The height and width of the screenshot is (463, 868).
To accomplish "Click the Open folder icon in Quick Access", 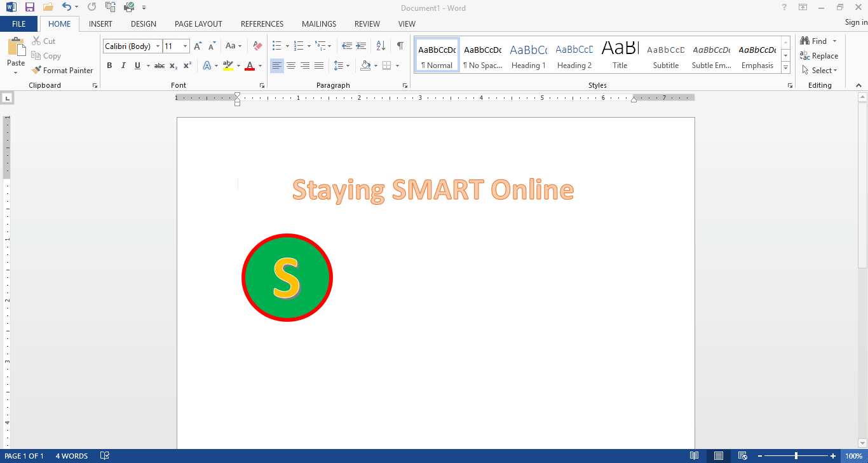I will point(48,8).
